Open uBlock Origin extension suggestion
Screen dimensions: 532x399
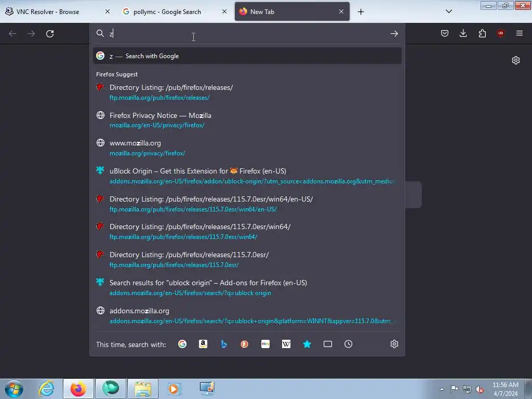(x=247, y=176)
